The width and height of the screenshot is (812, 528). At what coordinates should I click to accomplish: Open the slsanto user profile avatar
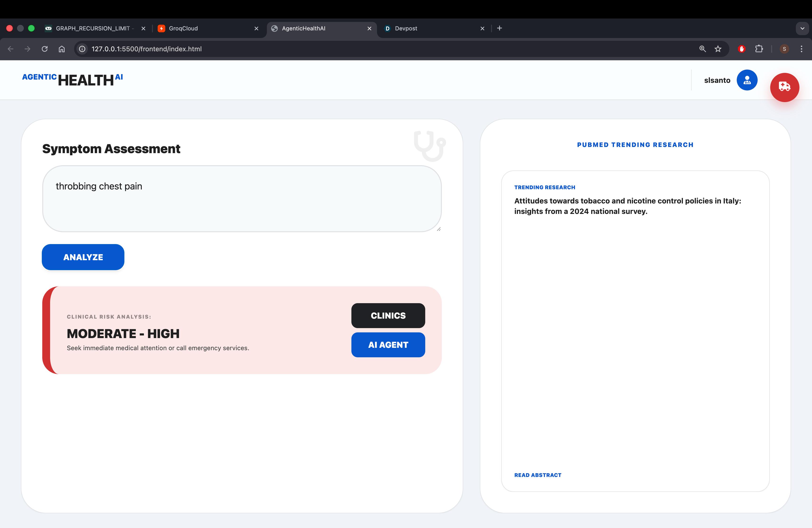(x=747, y=80)
